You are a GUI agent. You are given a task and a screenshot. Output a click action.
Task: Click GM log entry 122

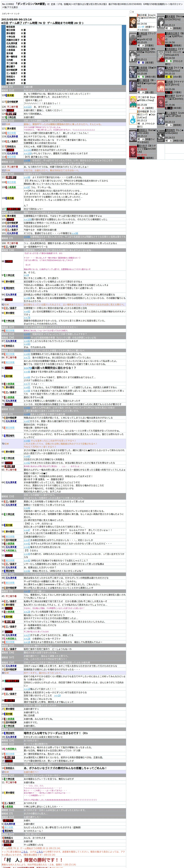(64, 124)
